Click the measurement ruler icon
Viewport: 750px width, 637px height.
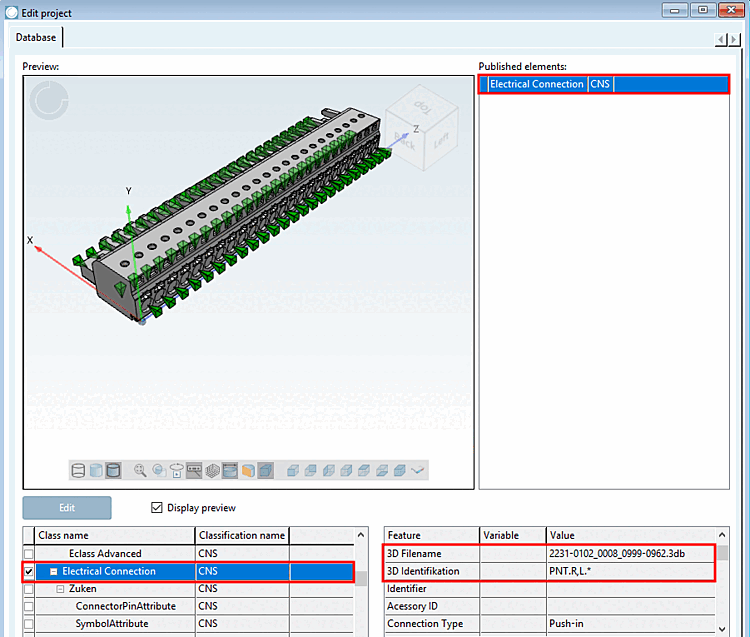tap(194, 469)
